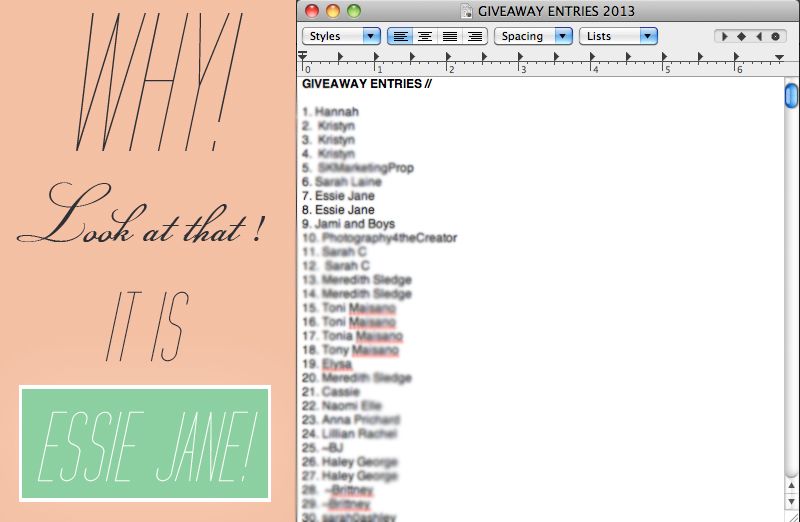800x522 pixels.
Task: Open the Lists dropdown menu
Action: [620, 36]
